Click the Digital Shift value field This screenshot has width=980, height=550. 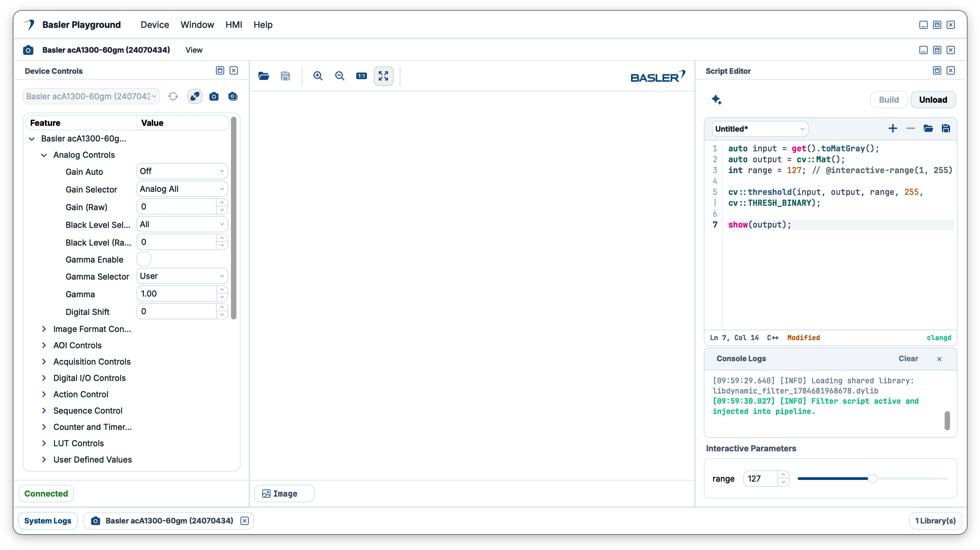pyautogui.click(x=177, y=312)
